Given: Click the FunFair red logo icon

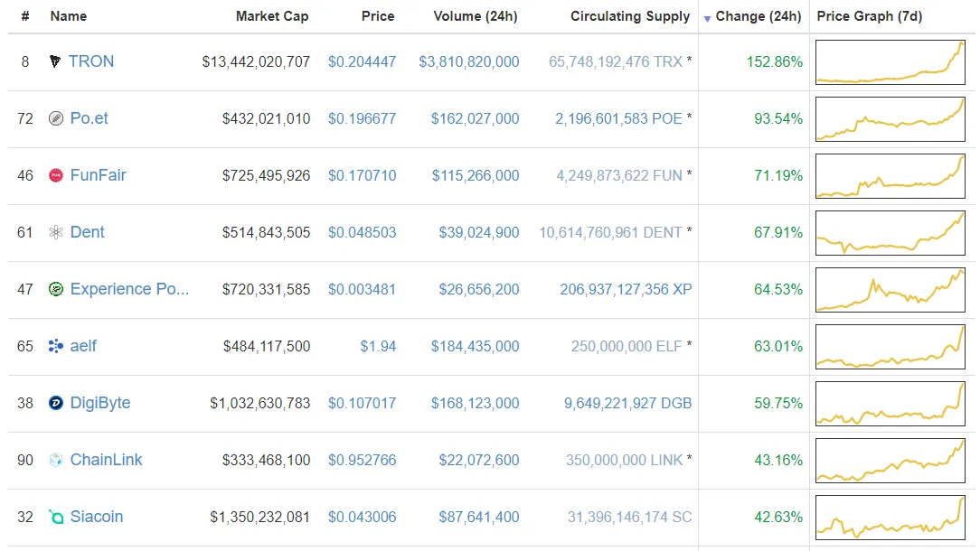Looking at the screenshot, I should tap(56, 175).
